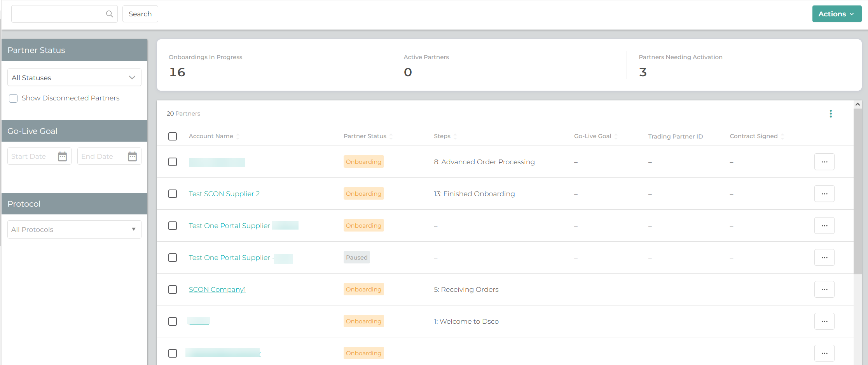The width and height of the screenshot is (868, 365).
Task: Open the All Statuses dropdown
Action: tap(74, 77)
